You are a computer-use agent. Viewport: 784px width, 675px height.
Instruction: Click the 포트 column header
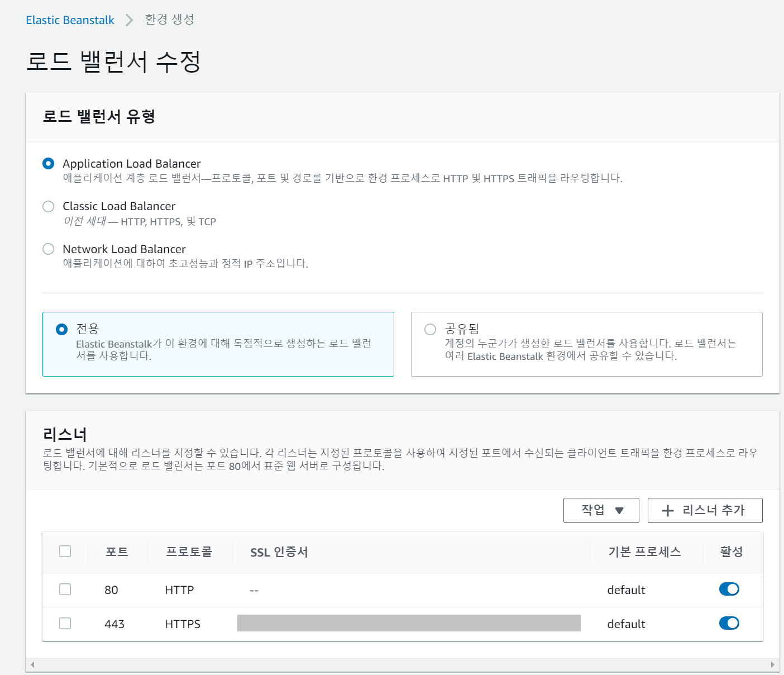117,552
